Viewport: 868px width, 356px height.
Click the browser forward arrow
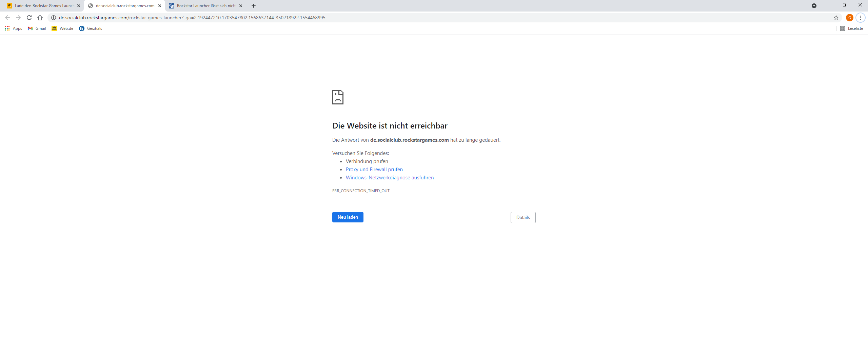point(18,18)
